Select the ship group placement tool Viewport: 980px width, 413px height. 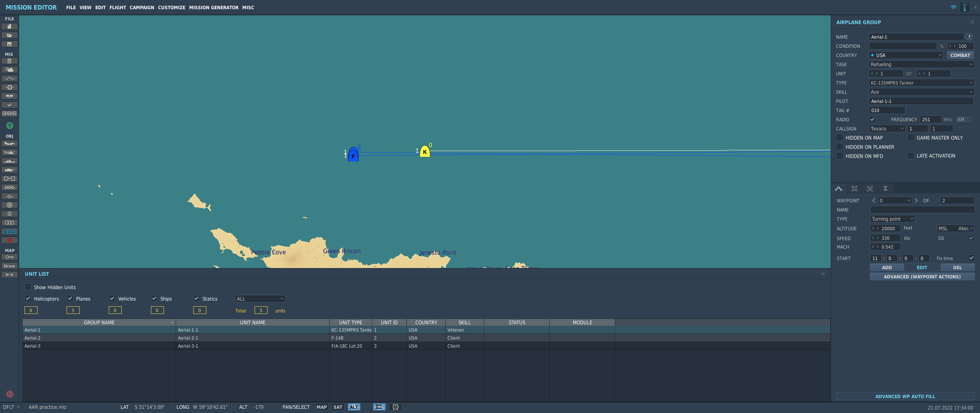pos(10,161)
